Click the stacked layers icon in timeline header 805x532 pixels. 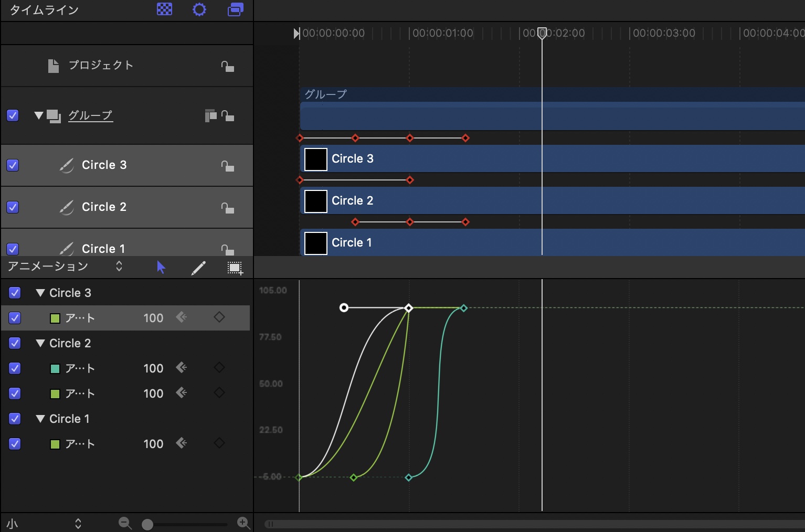click(x=235, y=9)
